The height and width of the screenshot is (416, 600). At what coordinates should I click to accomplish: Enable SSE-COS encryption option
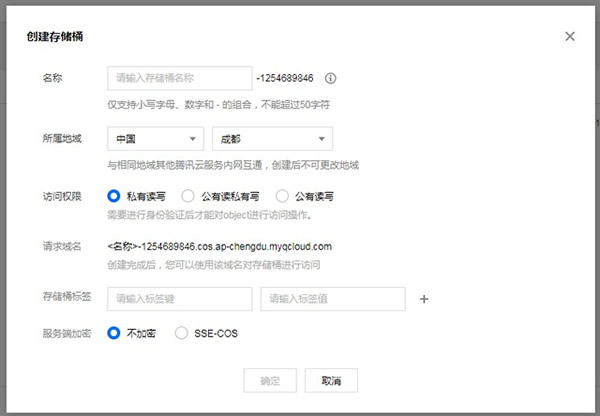coord(181,333)
